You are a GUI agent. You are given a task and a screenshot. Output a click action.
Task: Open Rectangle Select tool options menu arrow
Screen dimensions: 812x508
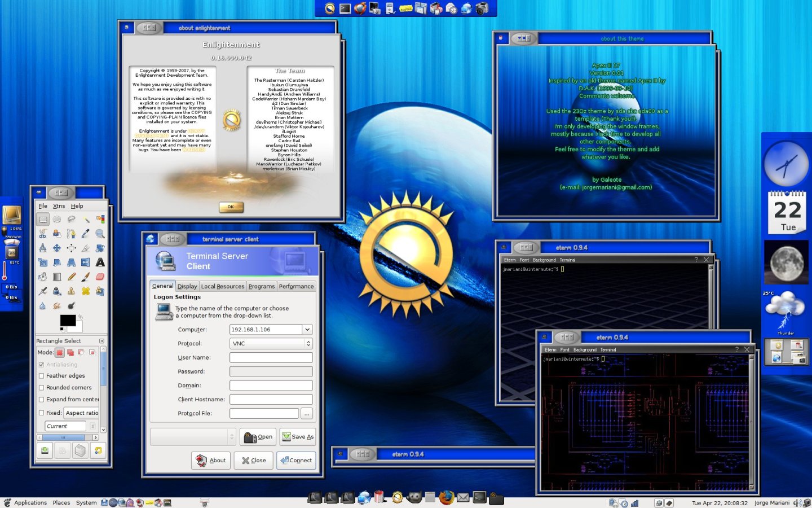click(x=102, y=341)
